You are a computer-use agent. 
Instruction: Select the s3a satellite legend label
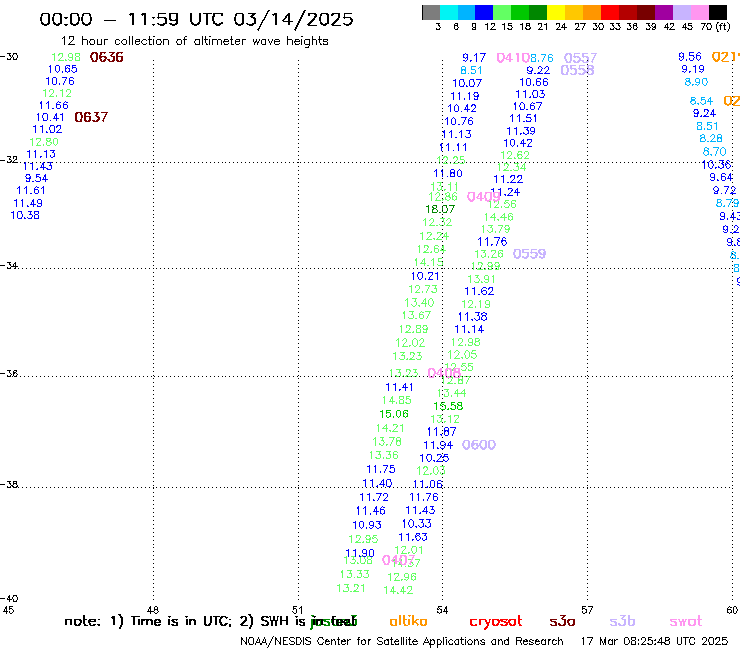[562, 621]
